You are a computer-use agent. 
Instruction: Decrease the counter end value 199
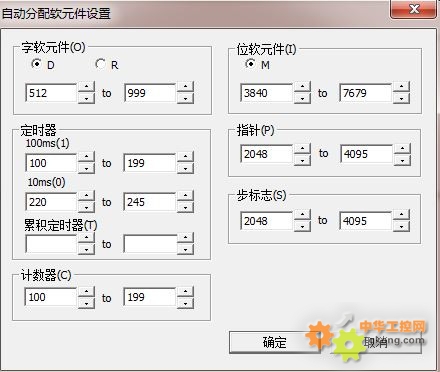tap(185, 303)
